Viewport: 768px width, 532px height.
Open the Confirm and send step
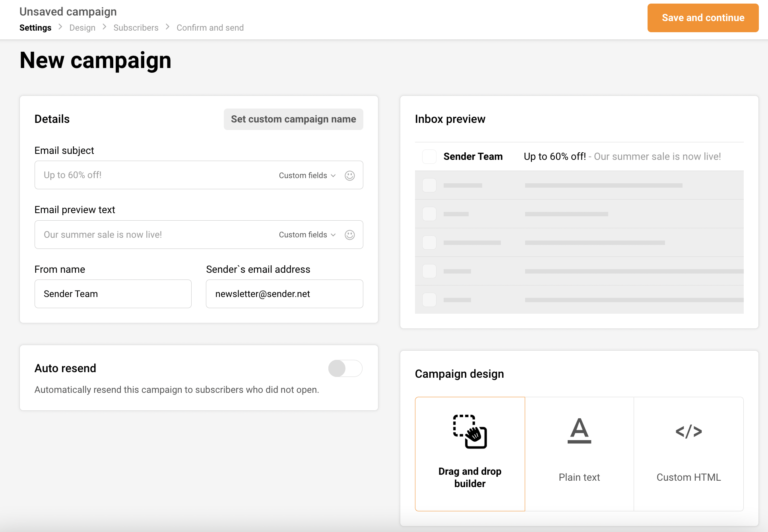pos(210,27)
